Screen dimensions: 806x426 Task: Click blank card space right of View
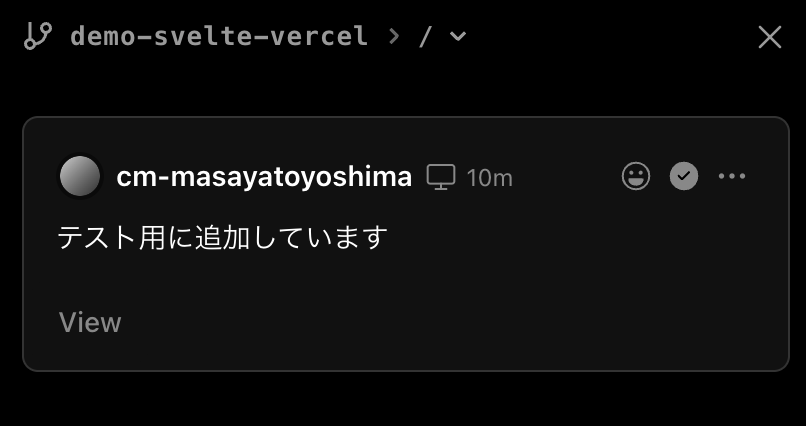pos(450,322)
